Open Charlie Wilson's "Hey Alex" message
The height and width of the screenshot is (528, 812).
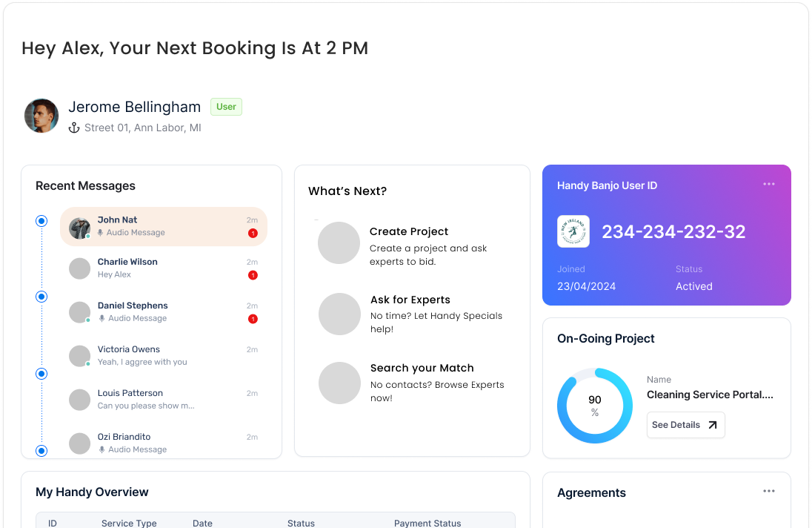164,268
